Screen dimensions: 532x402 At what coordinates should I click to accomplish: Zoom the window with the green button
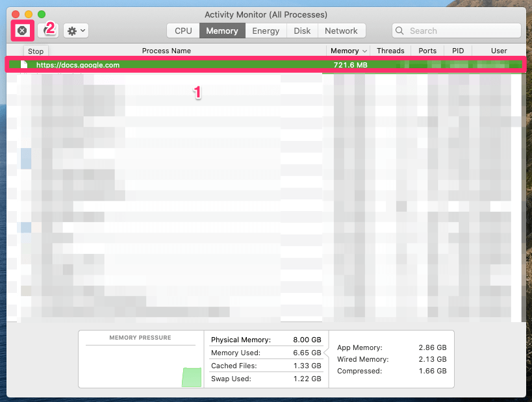tap(42, 14)
